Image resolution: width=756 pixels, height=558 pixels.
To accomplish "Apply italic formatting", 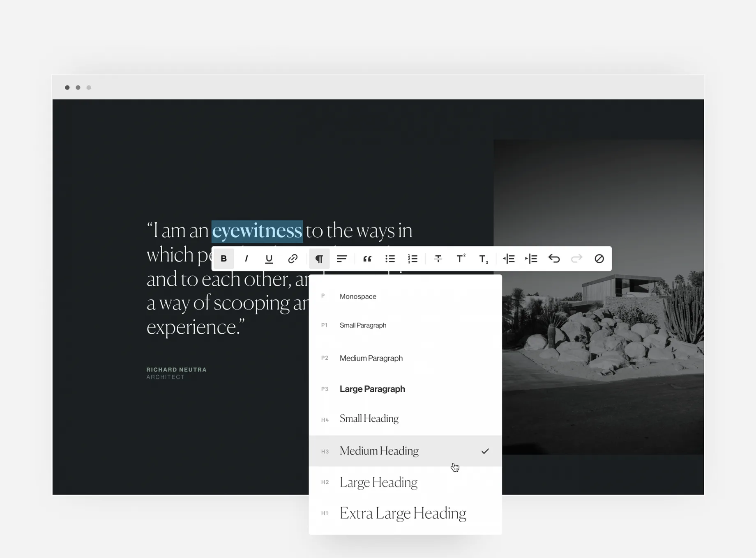I will [x=246, y=259].
